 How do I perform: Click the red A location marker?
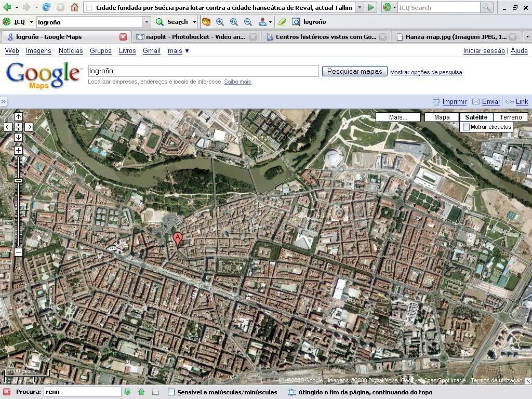(178, 239)
